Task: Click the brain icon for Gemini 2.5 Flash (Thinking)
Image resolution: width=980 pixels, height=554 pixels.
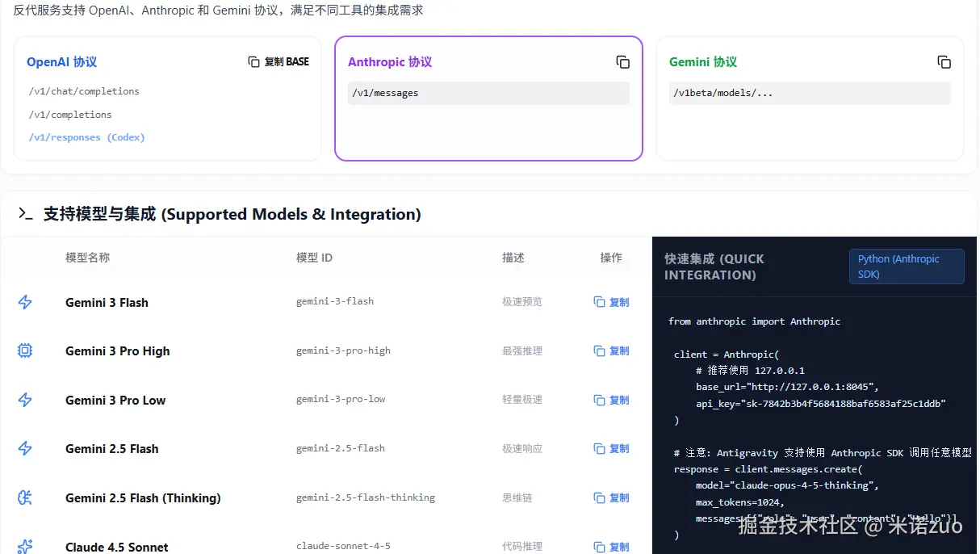Action: pos(25,497)
